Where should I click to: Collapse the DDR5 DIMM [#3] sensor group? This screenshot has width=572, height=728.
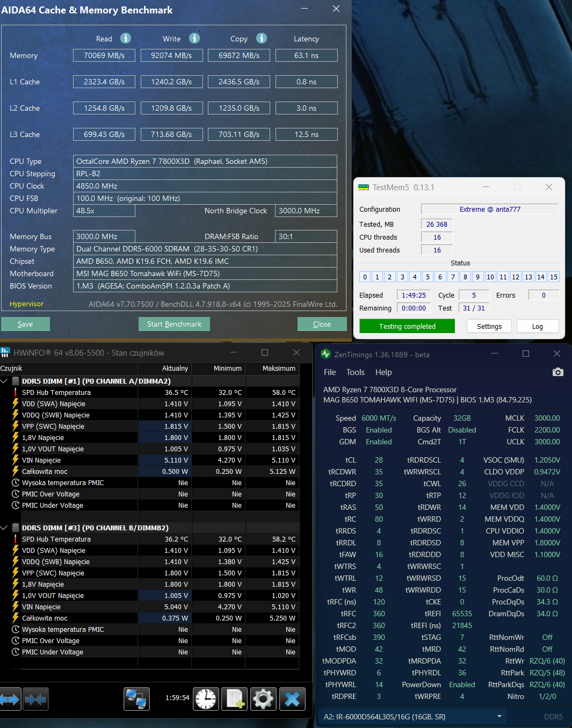(4, 528)
